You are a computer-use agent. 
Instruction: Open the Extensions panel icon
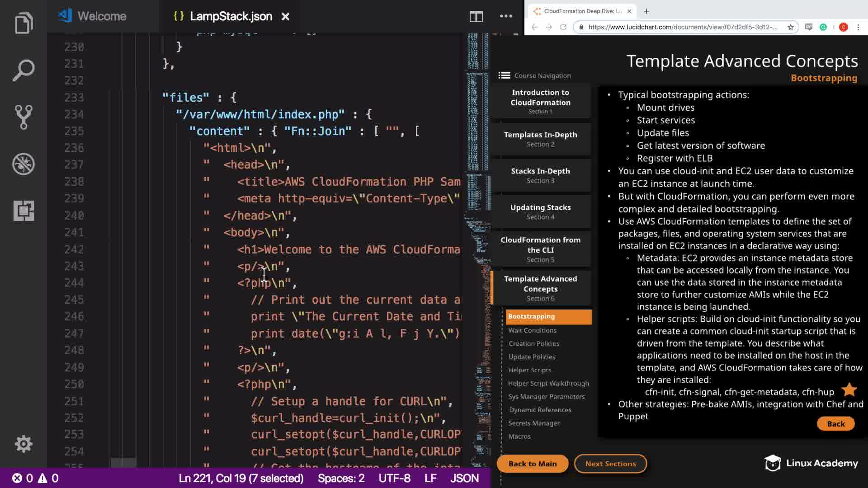[x=24, y=211]
